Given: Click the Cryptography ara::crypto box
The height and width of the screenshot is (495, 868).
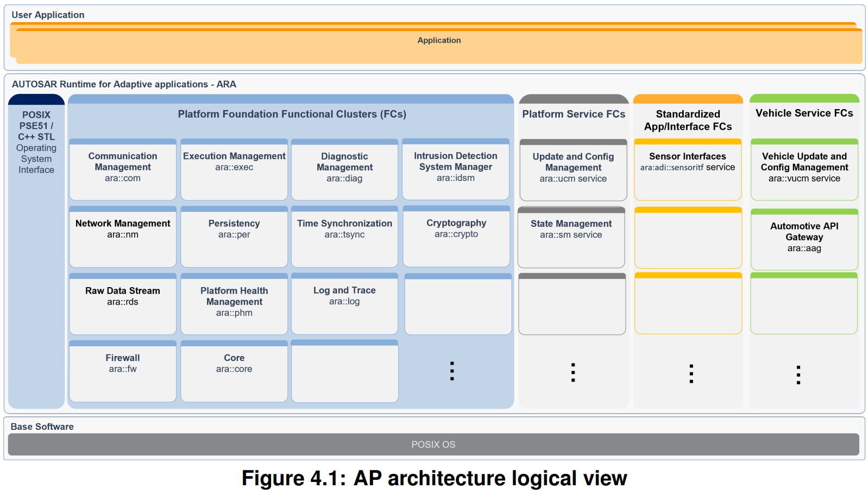Looking at the screenshot, I should (456, 236).
